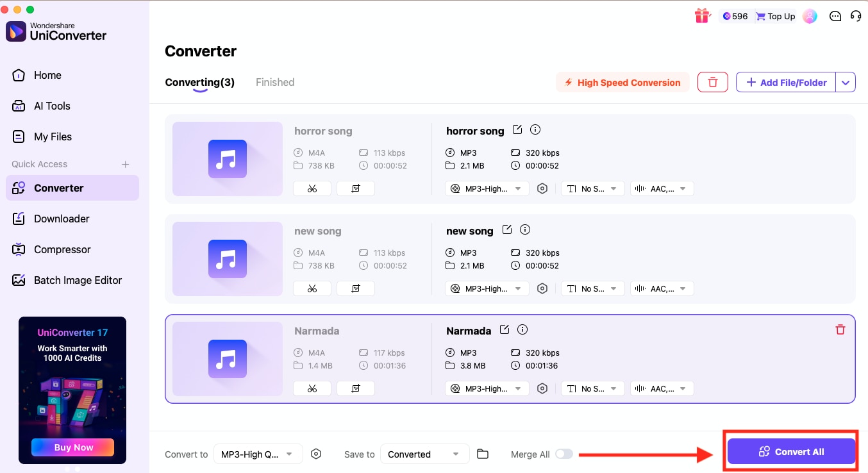Click the gift icon in the top bar
The image size is (868, 473).
(x=702, y=16)
